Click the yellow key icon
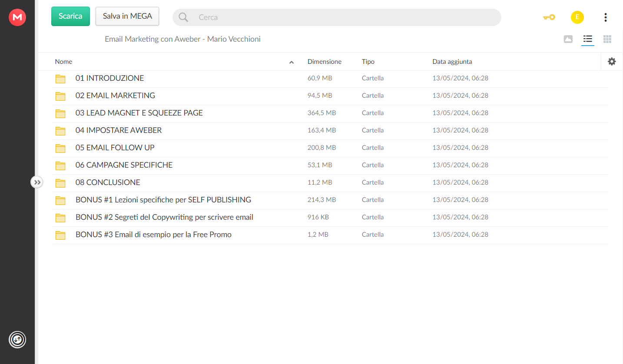 [x=549, y=17]
